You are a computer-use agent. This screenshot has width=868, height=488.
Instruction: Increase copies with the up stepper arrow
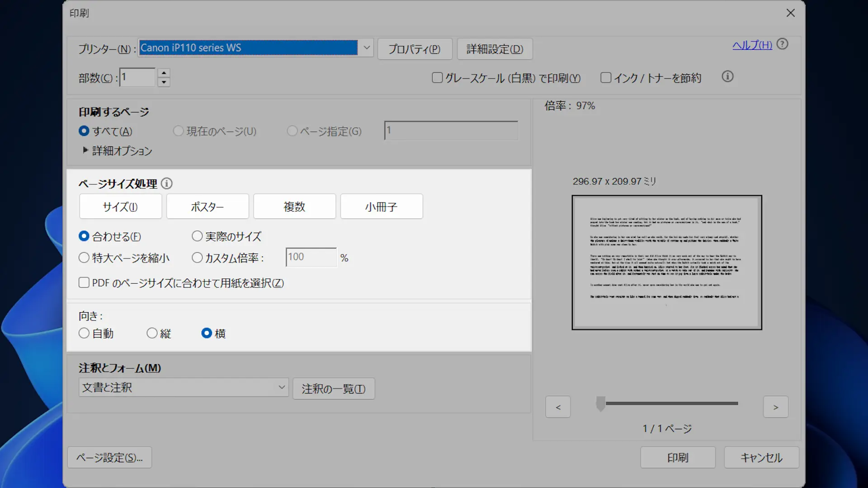164,73
